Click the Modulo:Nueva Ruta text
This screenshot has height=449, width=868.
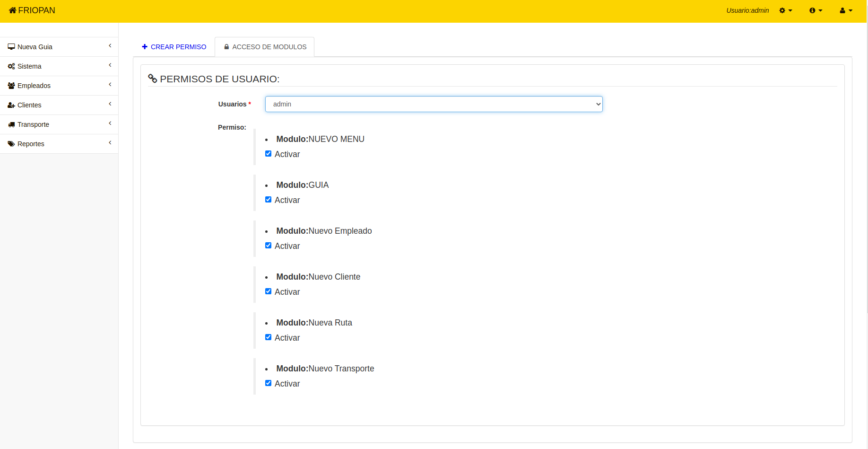tap(314, 323)
